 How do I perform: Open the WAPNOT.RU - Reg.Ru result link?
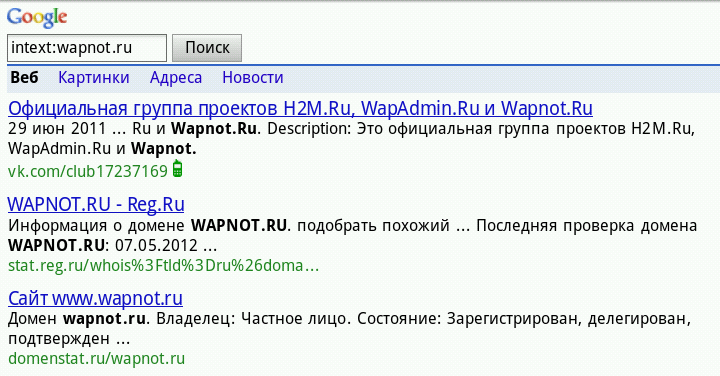click(x=96, y=204)
